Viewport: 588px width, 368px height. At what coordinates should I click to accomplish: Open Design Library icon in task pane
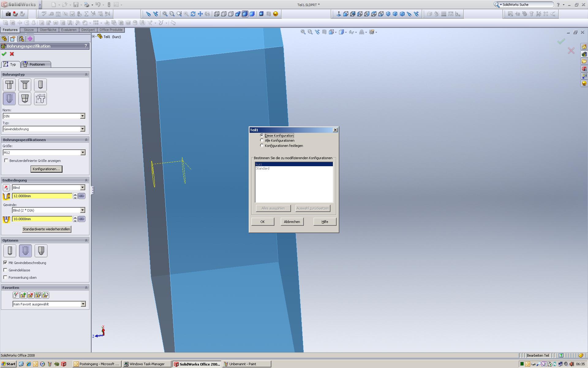pyautogui.click(x=584, y=54)
